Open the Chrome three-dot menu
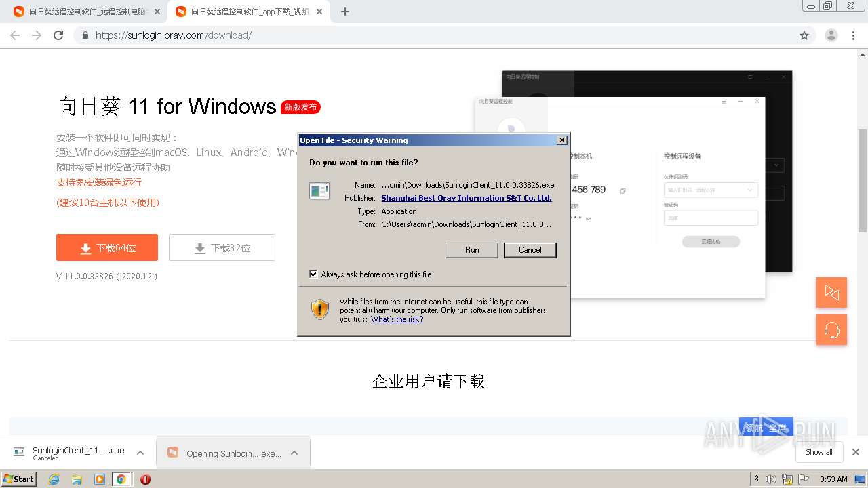Viewport: 868px width, 488px height. (x=854, y=35)
